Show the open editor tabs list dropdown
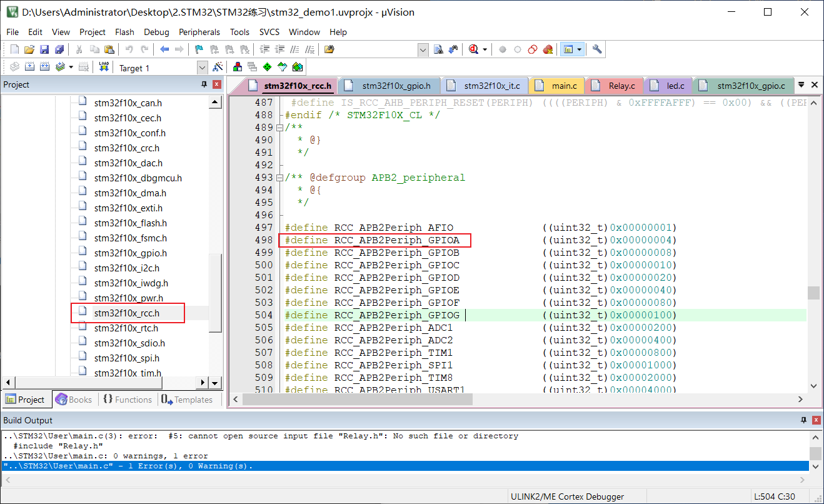This screenshot has width=824, height=504. pos(801,84)
